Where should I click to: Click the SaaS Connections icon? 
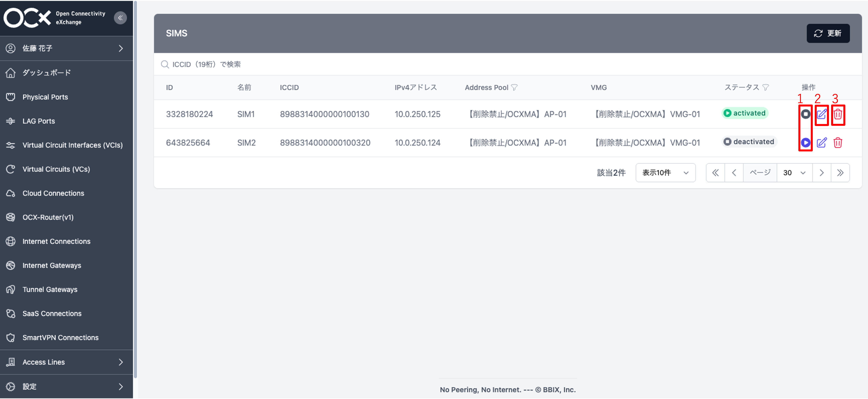tap(10, 313)
